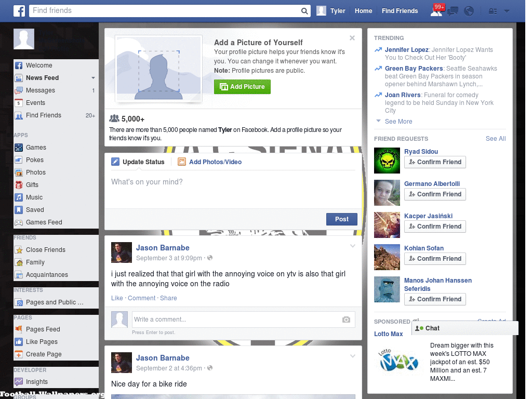Open the Music app icon
This screenshot has width=532, height=399.
coord(19,197)
